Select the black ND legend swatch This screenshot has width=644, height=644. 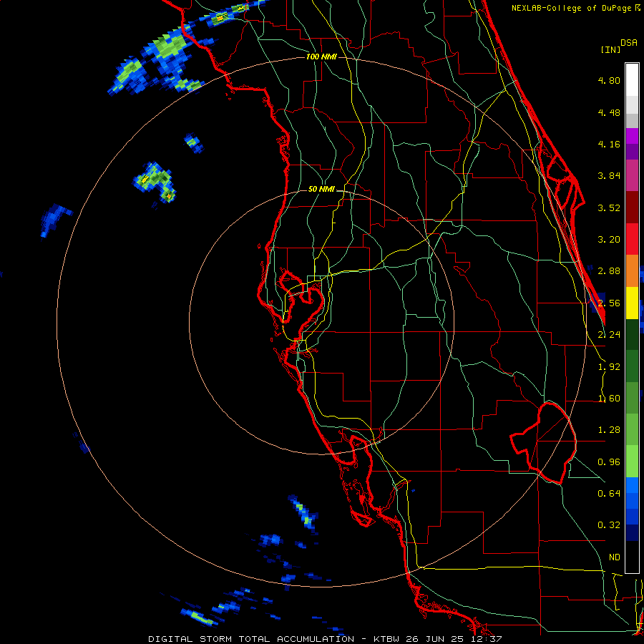point(632,557)
